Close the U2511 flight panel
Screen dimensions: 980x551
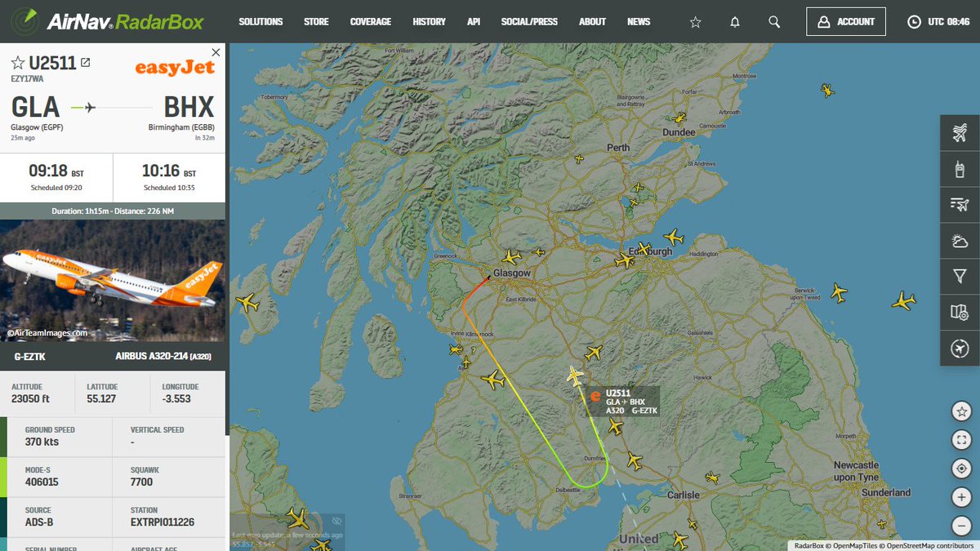[216, 52]
